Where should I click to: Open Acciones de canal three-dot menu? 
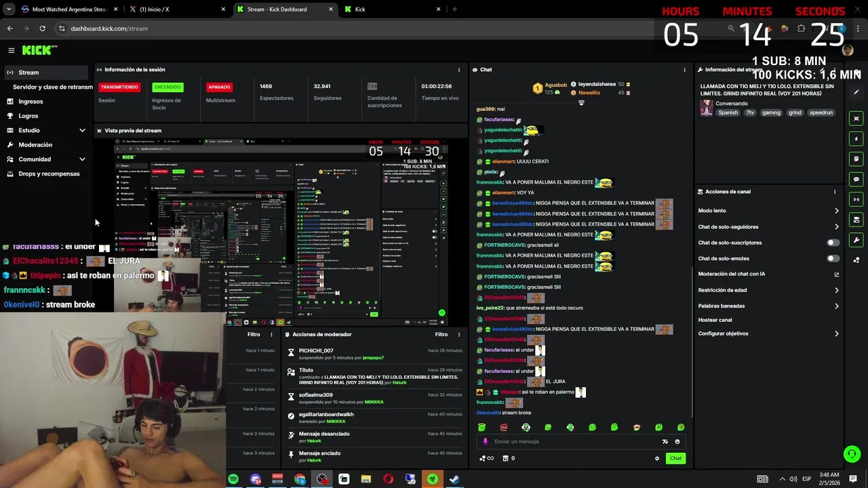835,192
